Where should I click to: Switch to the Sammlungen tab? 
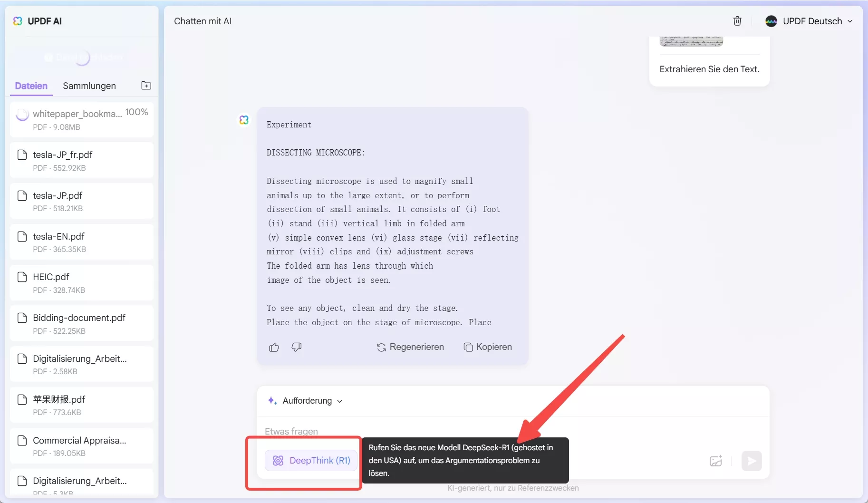(x=89, y=86)
